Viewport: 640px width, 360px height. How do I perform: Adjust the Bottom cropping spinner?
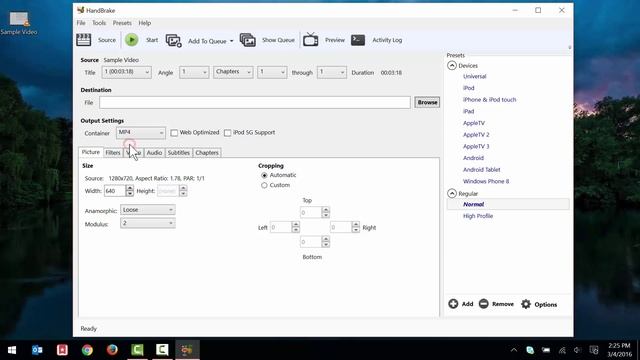(325, 242)
